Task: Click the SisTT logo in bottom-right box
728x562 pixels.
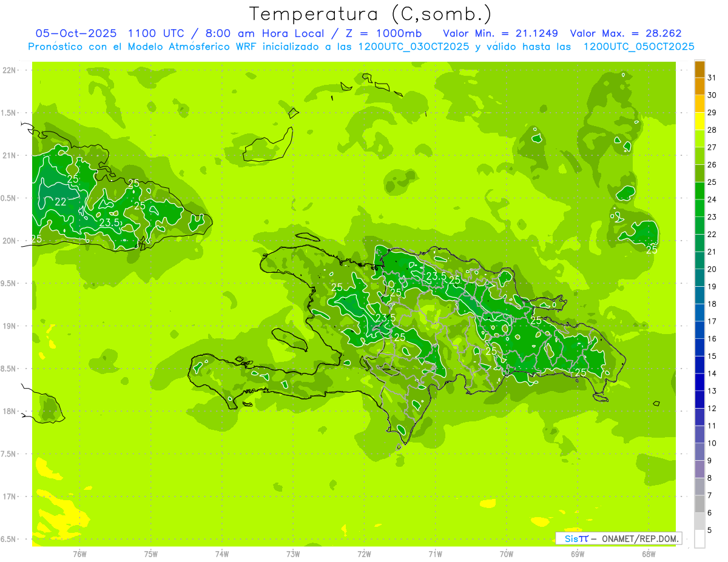Action: pyautogui.click(x=576, y=538)
